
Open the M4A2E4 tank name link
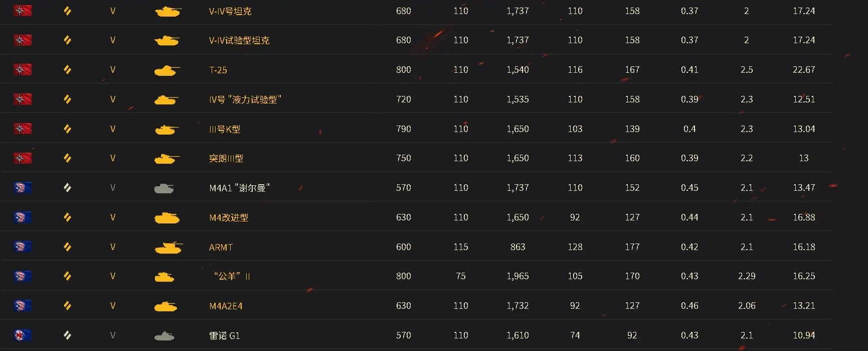click(x=226, y=306)
